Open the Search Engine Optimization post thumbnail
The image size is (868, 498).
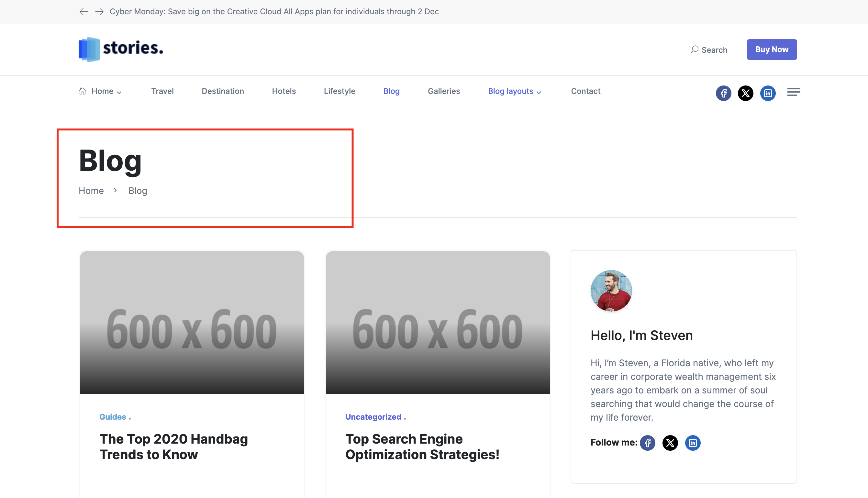438,323
